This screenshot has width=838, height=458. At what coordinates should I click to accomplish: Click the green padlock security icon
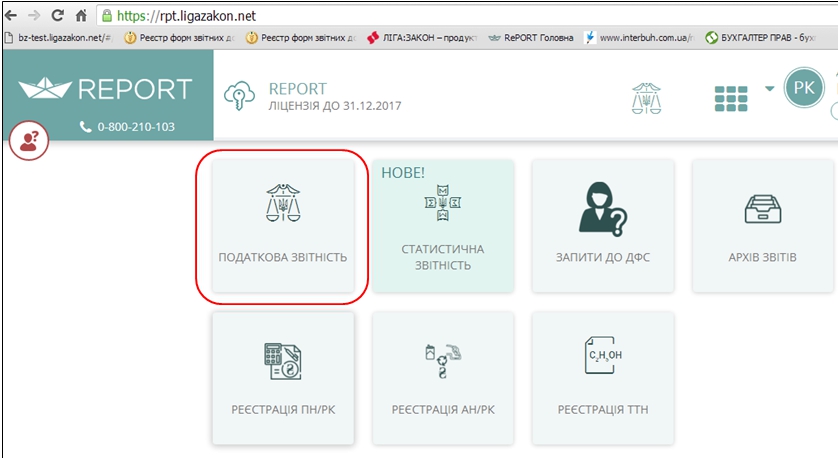click(x=107, y=15)
